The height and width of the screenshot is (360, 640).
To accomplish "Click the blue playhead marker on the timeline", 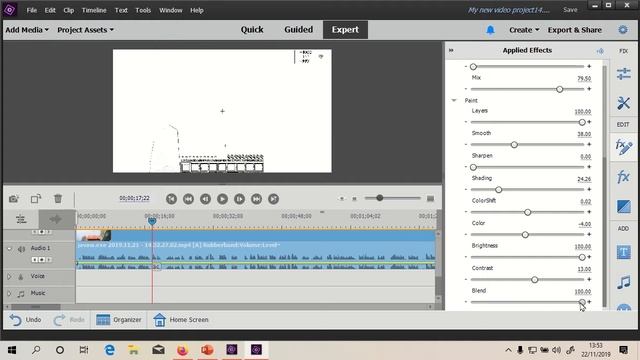I will click(x=152, y=221).
